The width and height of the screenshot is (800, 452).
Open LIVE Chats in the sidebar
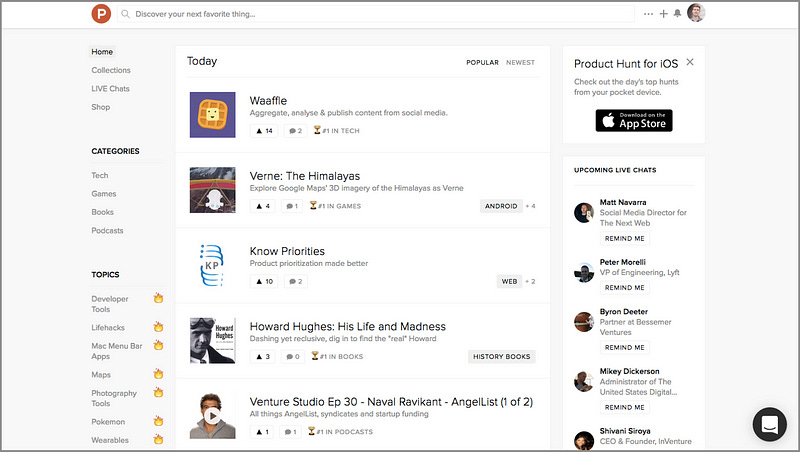click(110, 88)
